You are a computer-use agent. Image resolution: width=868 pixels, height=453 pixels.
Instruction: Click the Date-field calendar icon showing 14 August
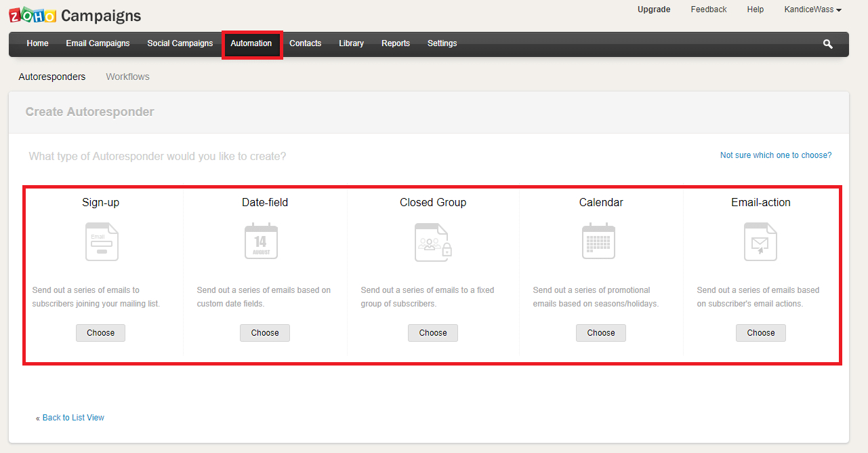click(261, 241)
